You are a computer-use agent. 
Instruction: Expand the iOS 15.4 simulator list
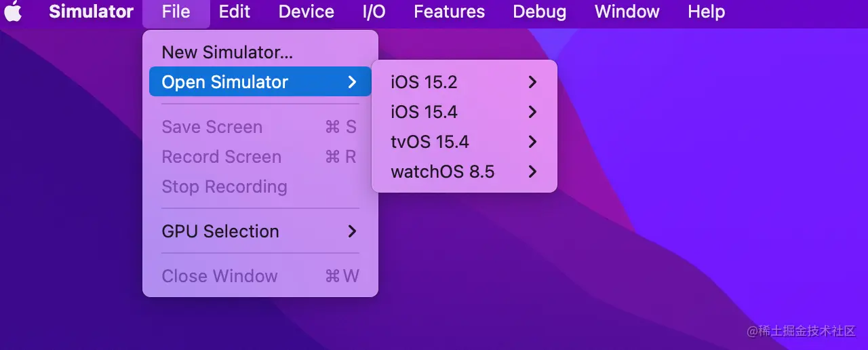(x=465, y=112)
